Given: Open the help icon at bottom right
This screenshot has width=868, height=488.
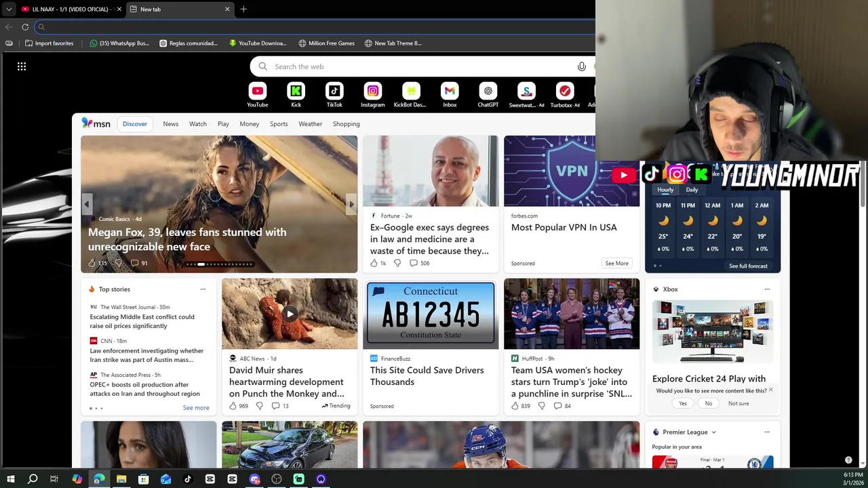Looking at the screenshot, I should click(x=848, y=460).
